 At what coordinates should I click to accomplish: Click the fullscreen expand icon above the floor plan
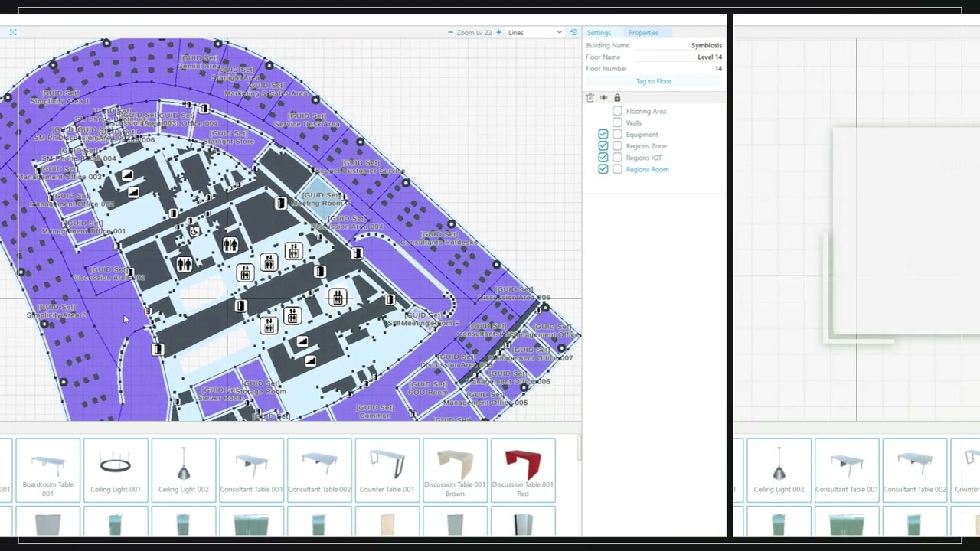pyautogui.click(x=13, y=32)
